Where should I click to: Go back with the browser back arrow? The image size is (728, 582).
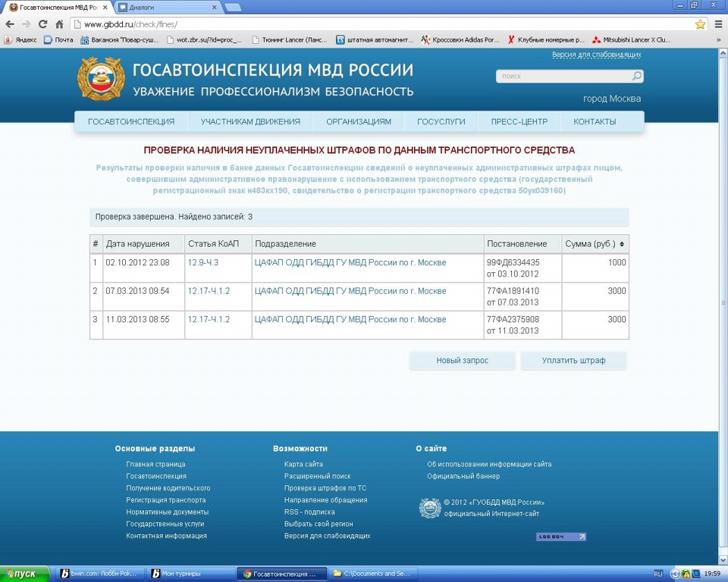(x=10, y=24)
